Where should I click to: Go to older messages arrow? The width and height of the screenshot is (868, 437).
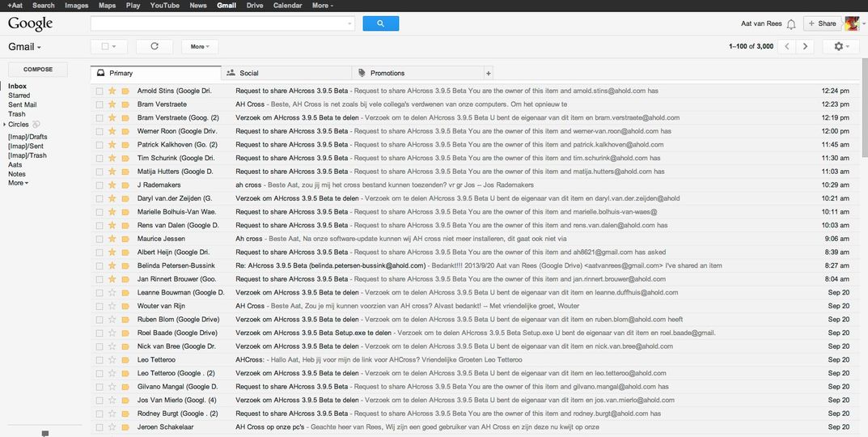(805, 46)
